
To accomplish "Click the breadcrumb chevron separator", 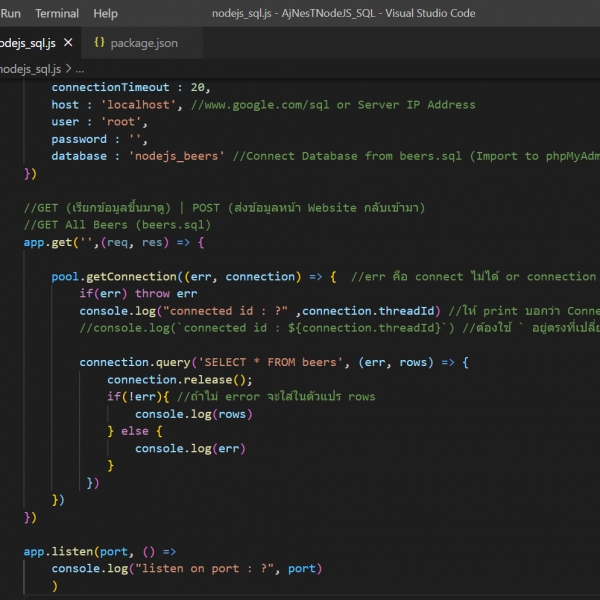I will pyautogui.click(x=67, y=69).
